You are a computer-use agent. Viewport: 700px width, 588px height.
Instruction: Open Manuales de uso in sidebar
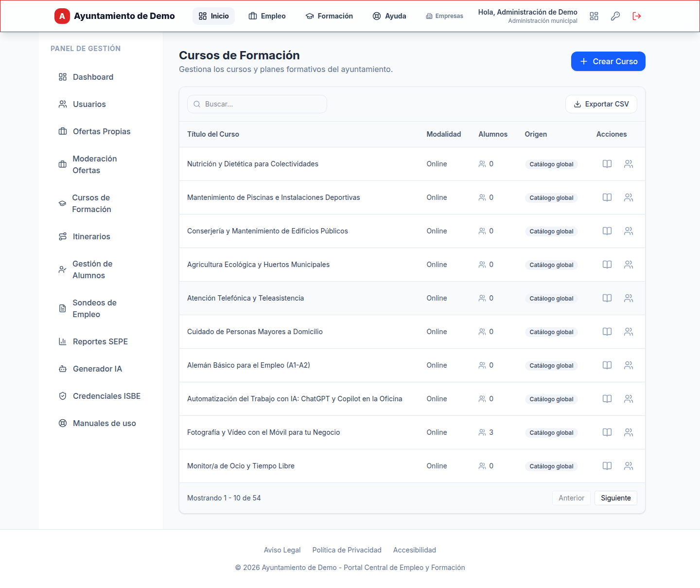pos(101,423)
